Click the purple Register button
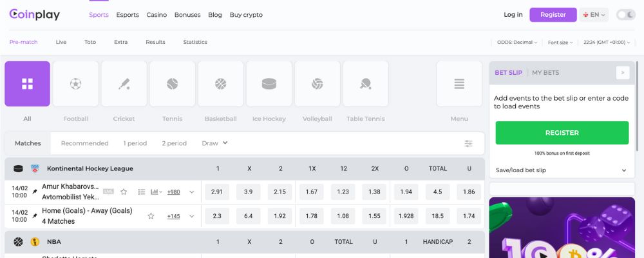644x258 pixels. 553,15
